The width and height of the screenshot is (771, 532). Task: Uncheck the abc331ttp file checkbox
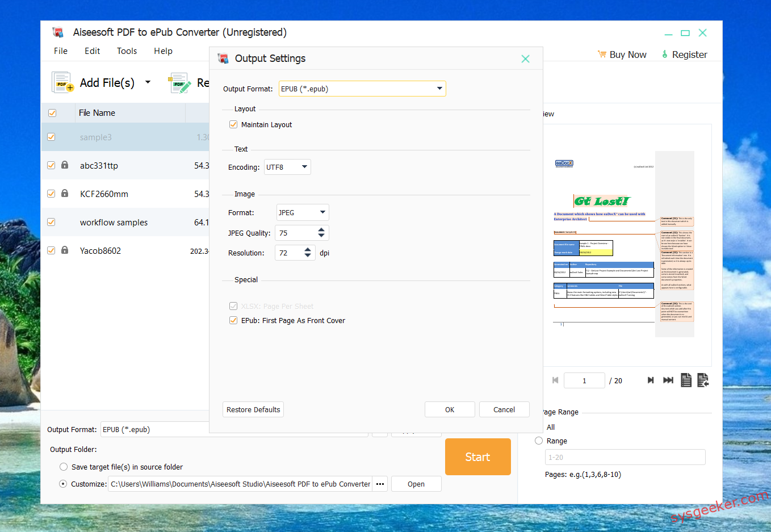(x=51, y=165)
